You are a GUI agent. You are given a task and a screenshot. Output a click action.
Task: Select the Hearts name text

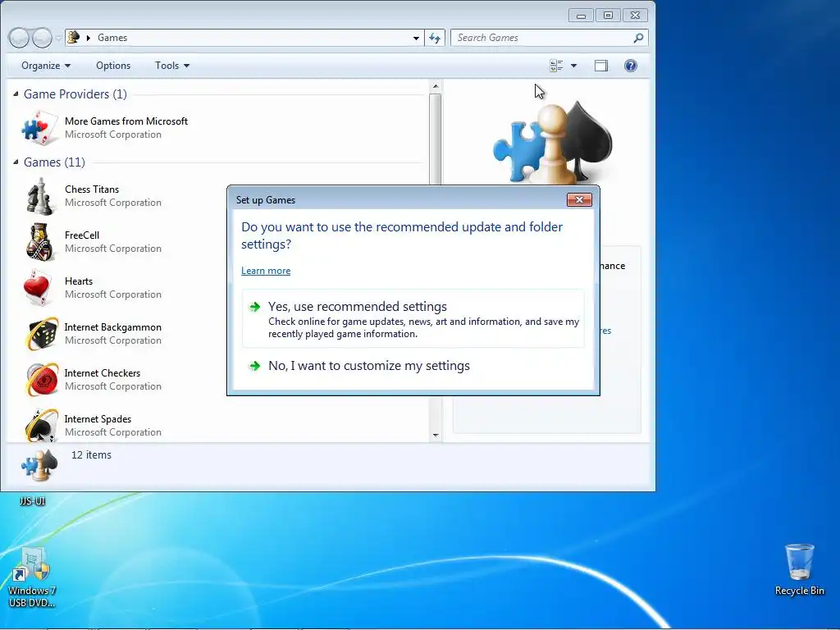click(x=79, y=281)
